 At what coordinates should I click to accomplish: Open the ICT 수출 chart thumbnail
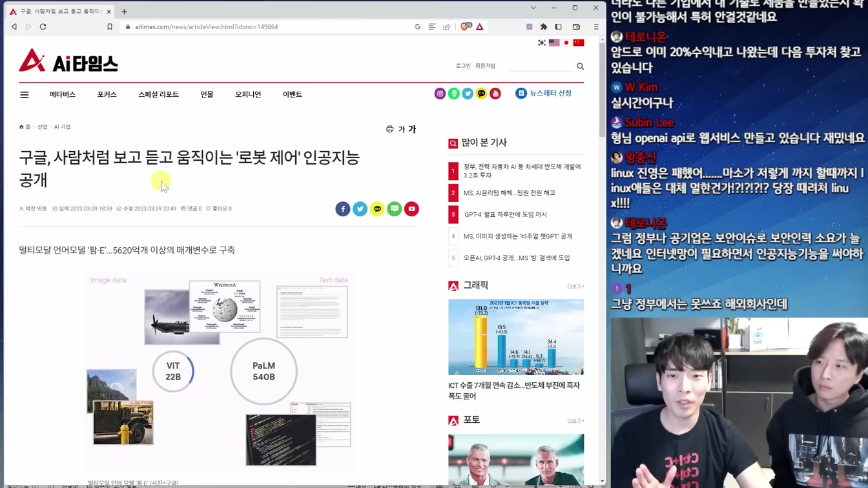click(516, 337)
